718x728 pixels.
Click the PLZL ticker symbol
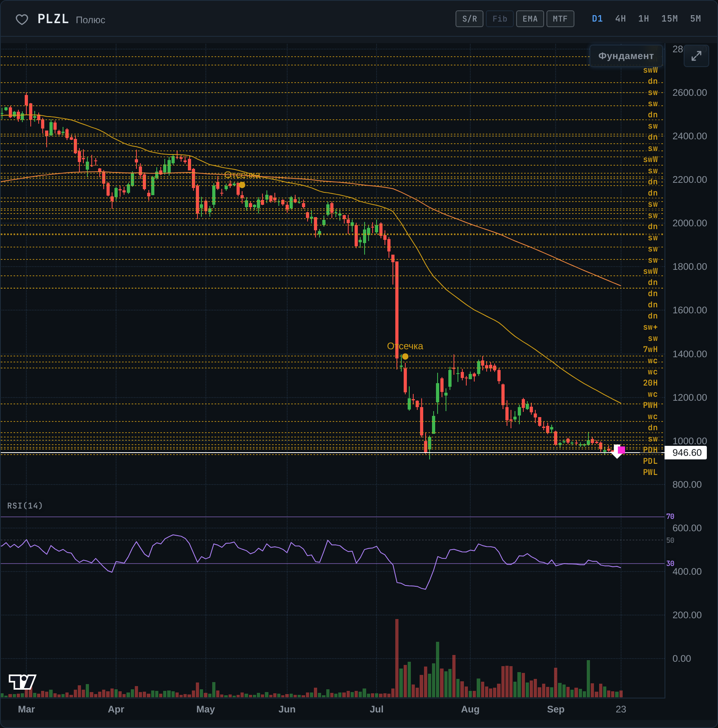53,19
